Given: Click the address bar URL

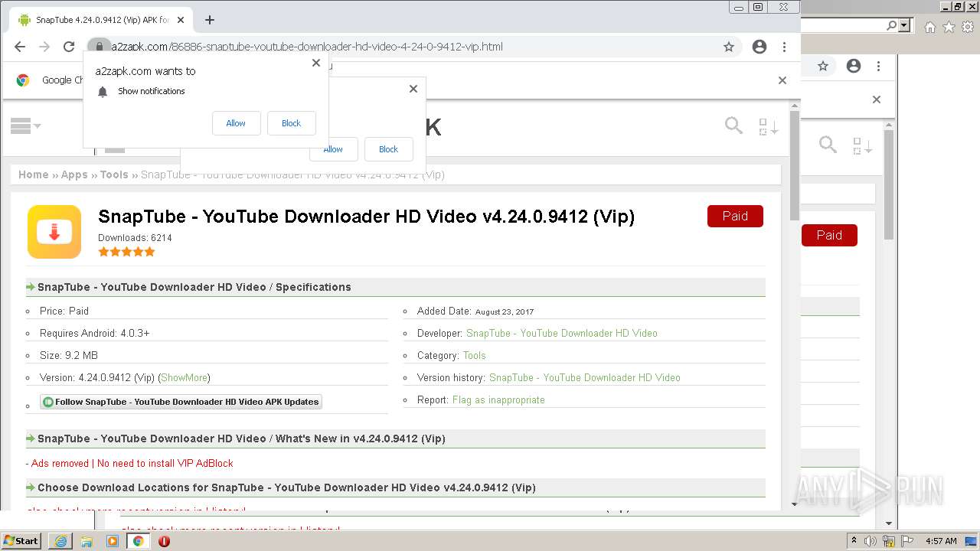Looking at the screenshot, I should point(307,47).
